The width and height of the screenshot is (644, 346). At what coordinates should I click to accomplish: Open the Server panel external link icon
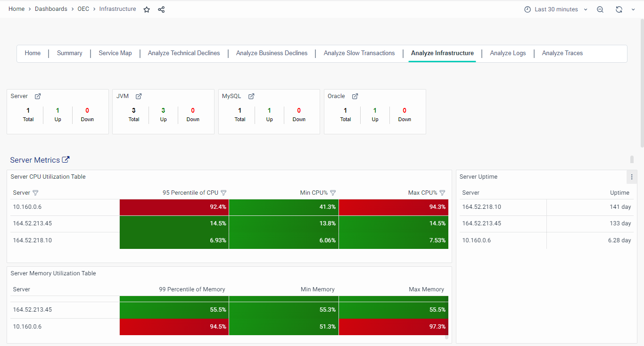point(38,96)
